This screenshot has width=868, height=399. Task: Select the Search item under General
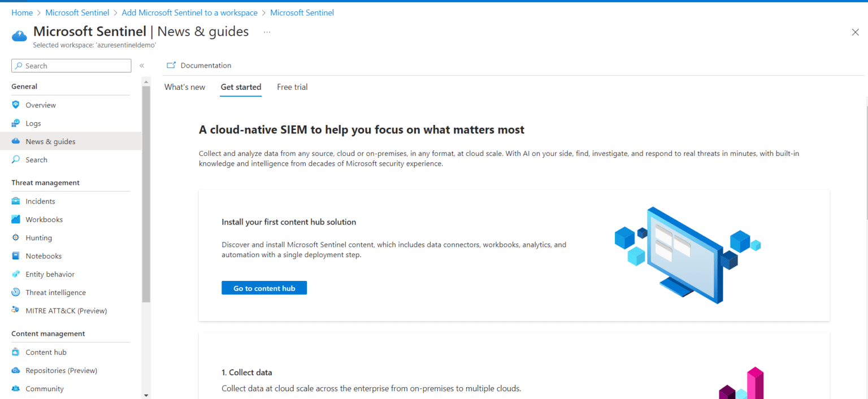[x=35, y=159]
